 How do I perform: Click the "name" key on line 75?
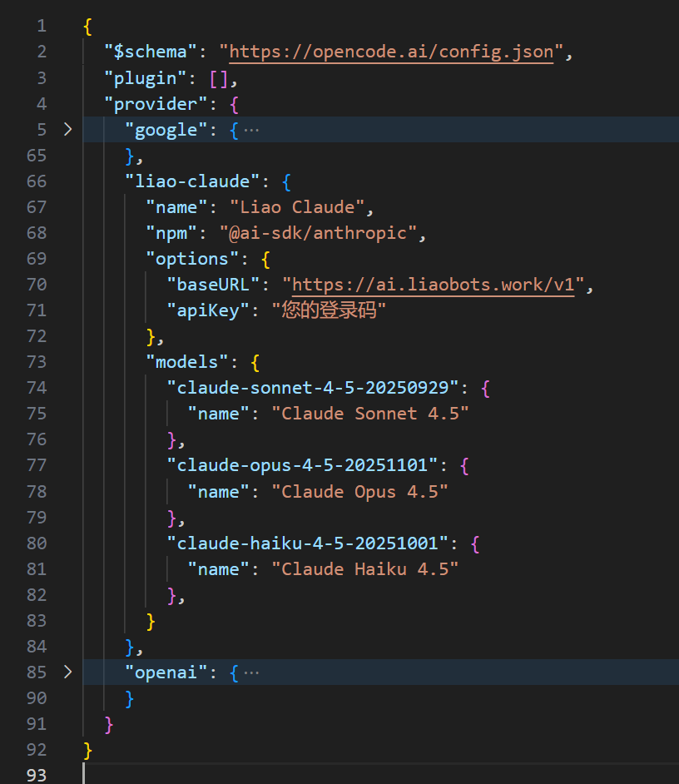[x=219, y=414]
